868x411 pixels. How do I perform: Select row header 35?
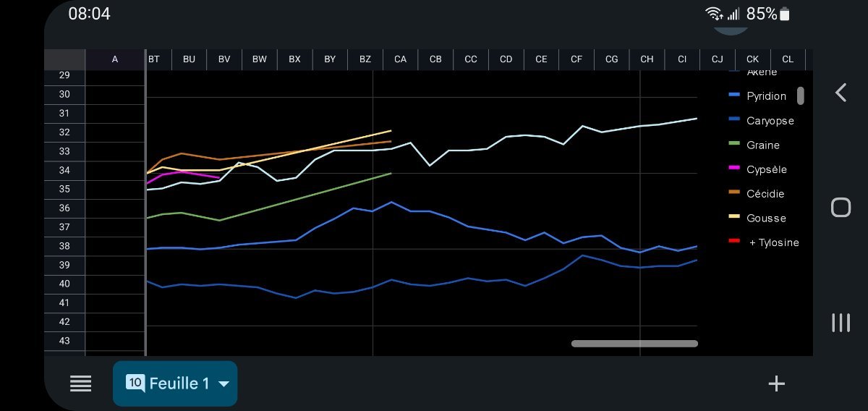tap(64, 189)
